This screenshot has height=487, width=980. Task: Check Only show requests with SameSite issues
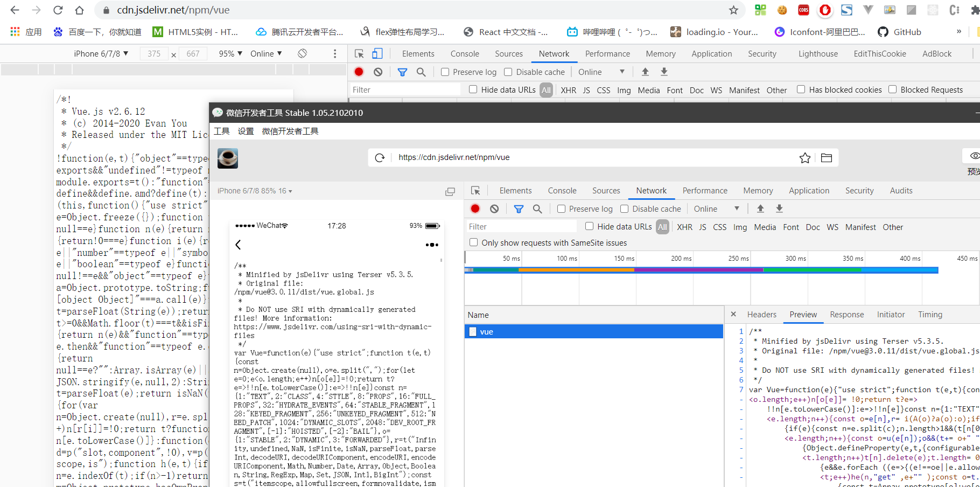[x=473, y=242]
